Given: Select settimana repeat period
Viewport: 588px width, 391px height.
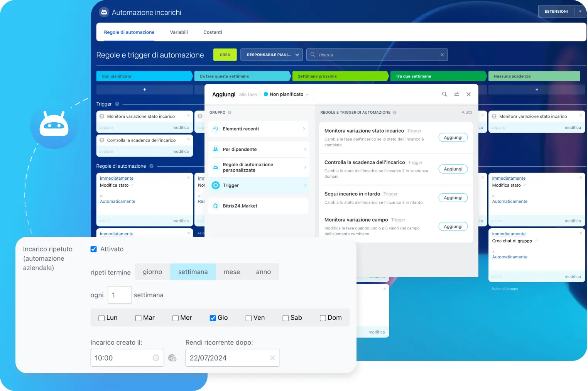Looking at the screenshot, I should pyautogui.click(x=193, y=272).
